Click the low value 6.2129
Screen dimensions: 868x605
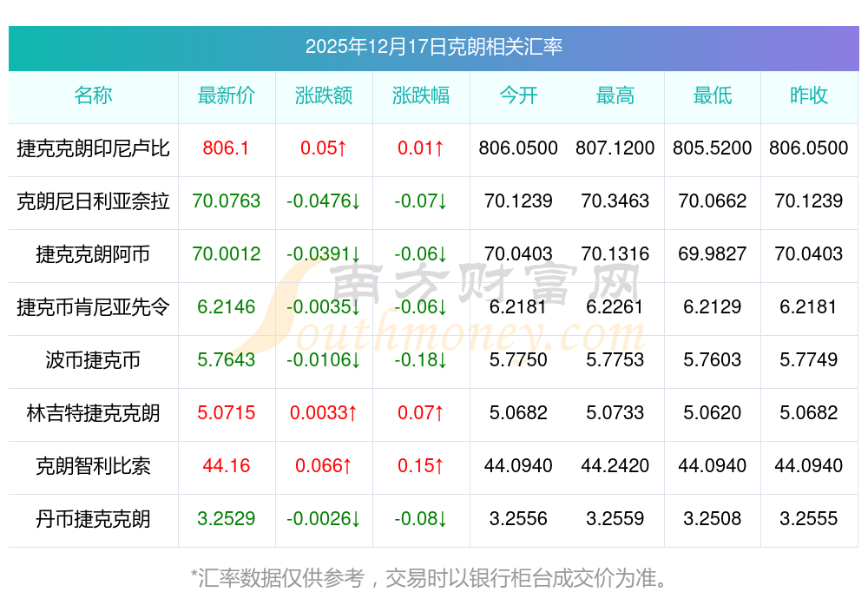tap(713, 306)
